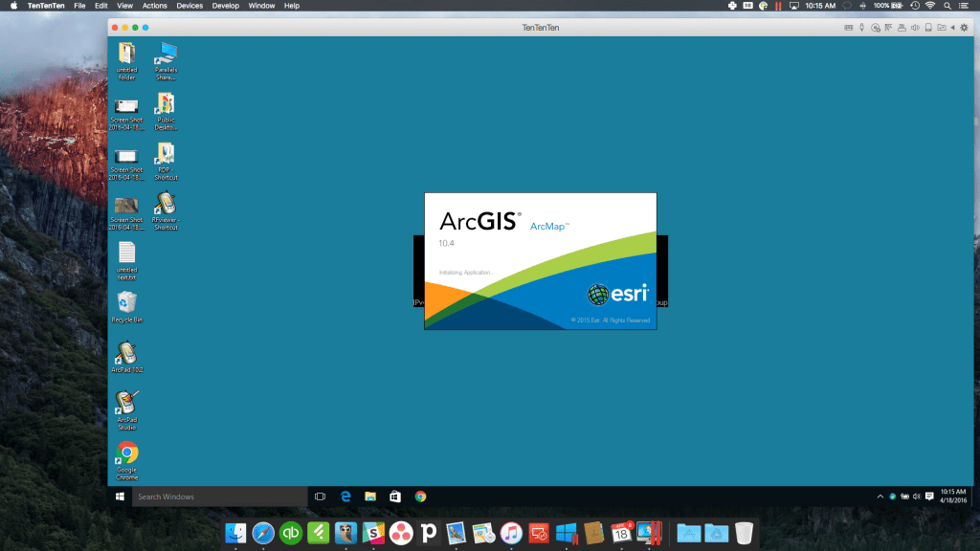
Task: Select the Screen Shot icon beside RFviewer
Action: click(x=127, y=214)
